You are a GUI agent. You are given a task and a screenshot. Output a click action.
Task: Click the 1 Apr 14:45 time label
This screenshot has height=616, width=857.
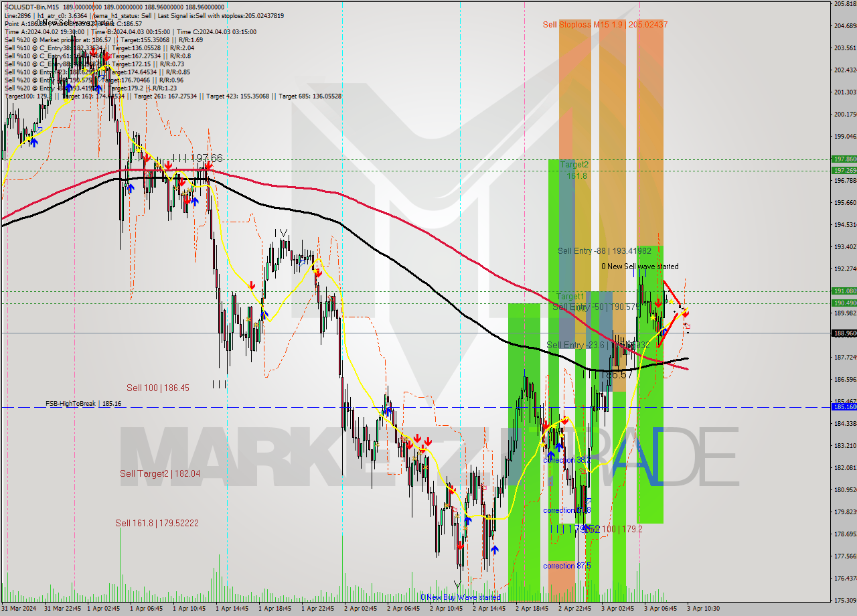pyautogui.click(x=233, y=609)
